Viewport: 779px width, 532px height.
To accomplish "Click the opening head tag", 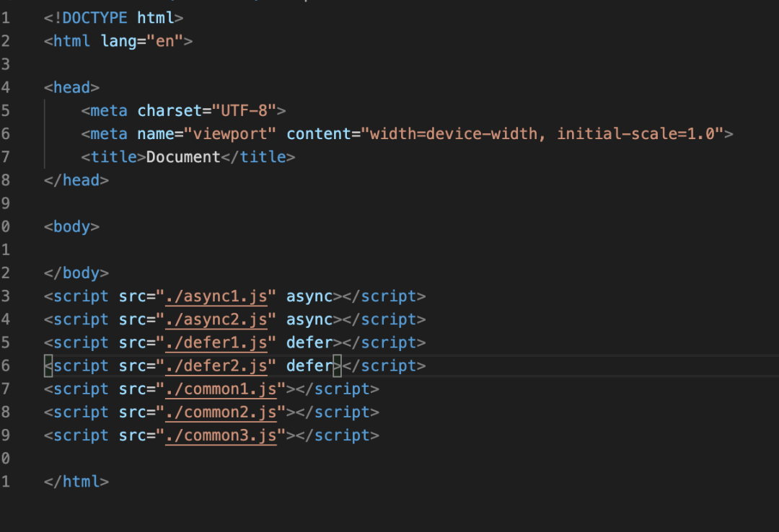I will pos(72,87).
